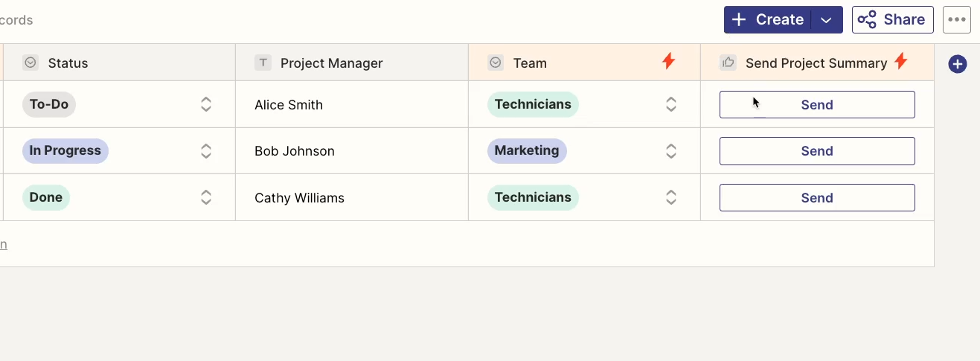Click the lightning bolt on Team column

click(668, 62)
